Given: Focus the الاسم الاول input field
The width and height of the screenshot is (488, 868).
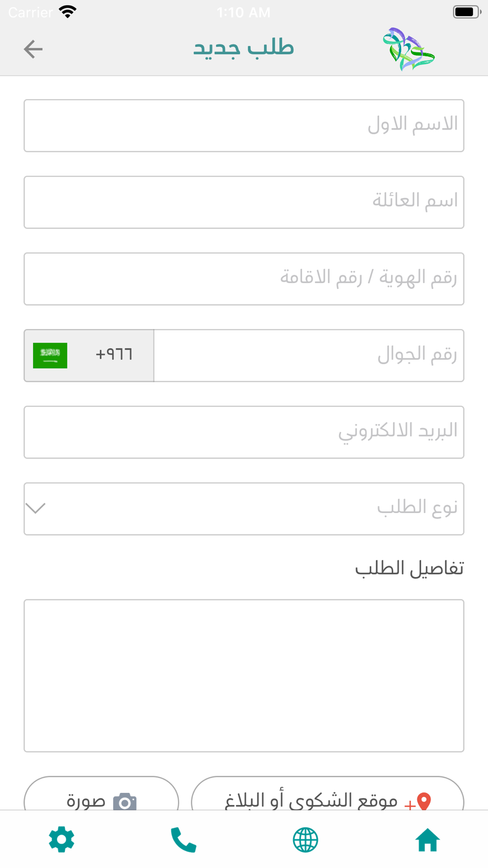Looking at the screenshot, I should point(244,125).
